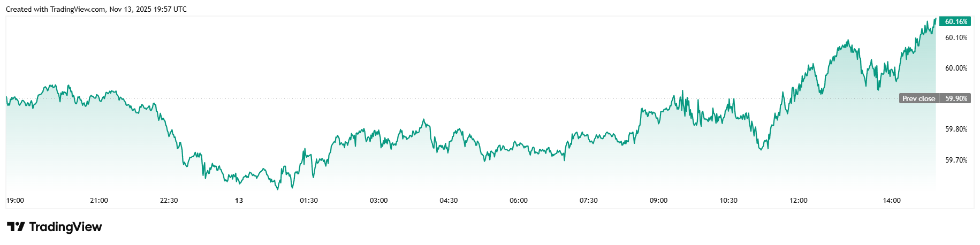This screenshot has width=980, height=245.
Task: Select the 21:00 time axis label
Action: 99,201
